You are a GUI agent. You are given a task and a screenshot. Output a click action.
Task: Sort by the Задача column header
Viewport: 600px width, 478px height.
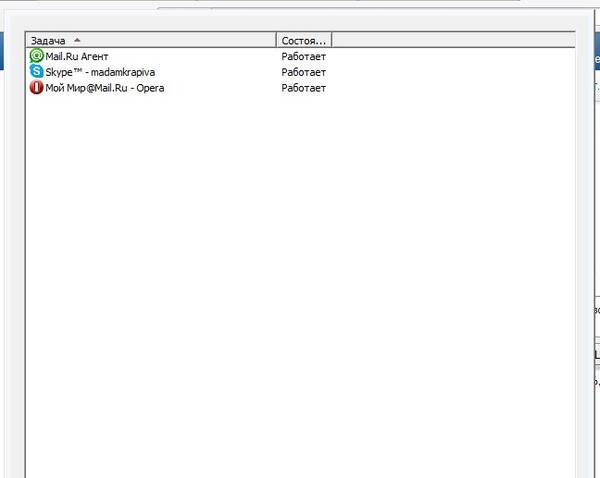pyautogui.click(x=151, y=40)
